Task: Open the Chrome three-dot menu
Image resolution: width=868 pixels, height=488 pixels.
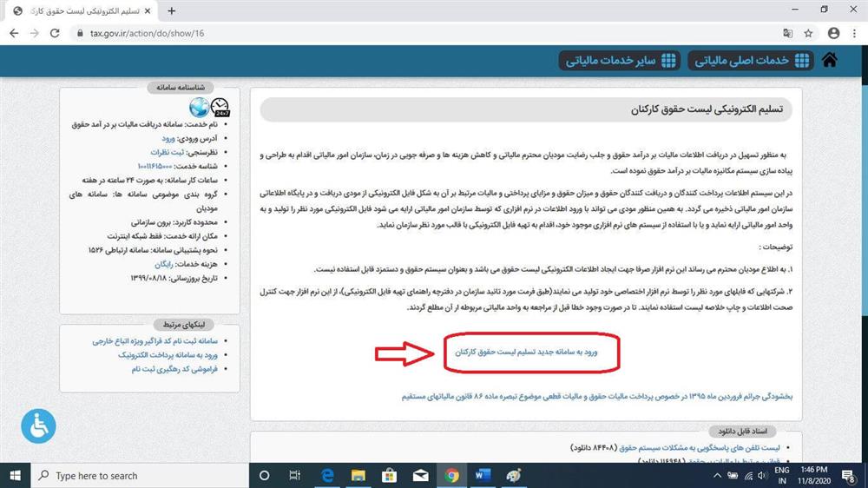Action: point(856,33)
